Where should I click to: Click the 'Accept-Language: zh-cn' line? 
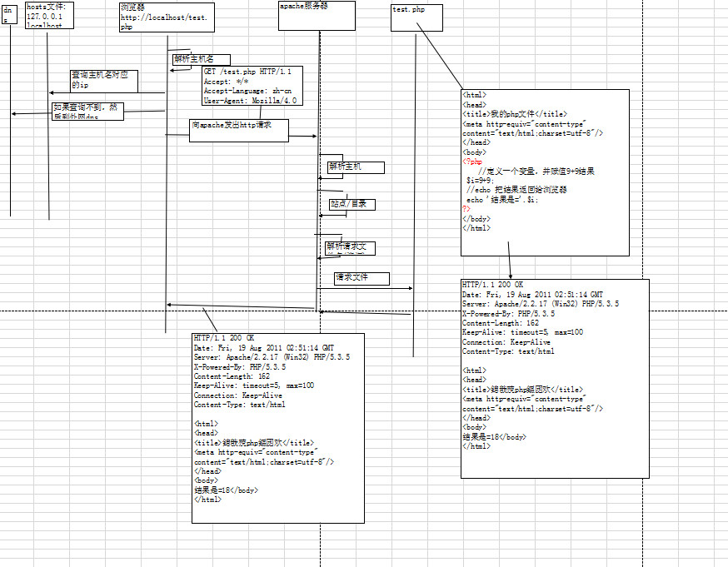[x=247, y=91]
